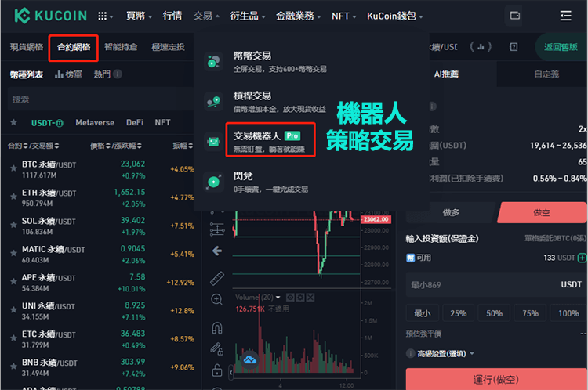Favorite MATIC 永續/USDT with star
The height and width of the screenshot is (390, 588).
coord(13,253)
